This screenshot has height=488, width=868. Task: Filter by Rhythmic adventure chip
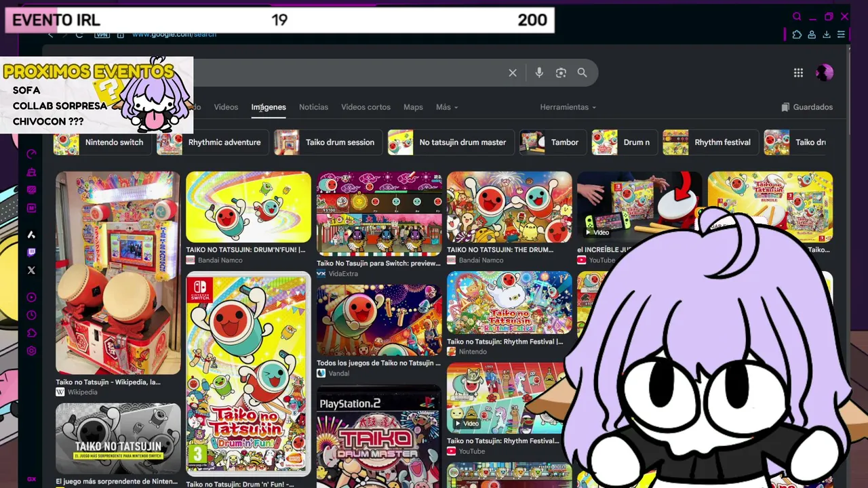(212, 142)
